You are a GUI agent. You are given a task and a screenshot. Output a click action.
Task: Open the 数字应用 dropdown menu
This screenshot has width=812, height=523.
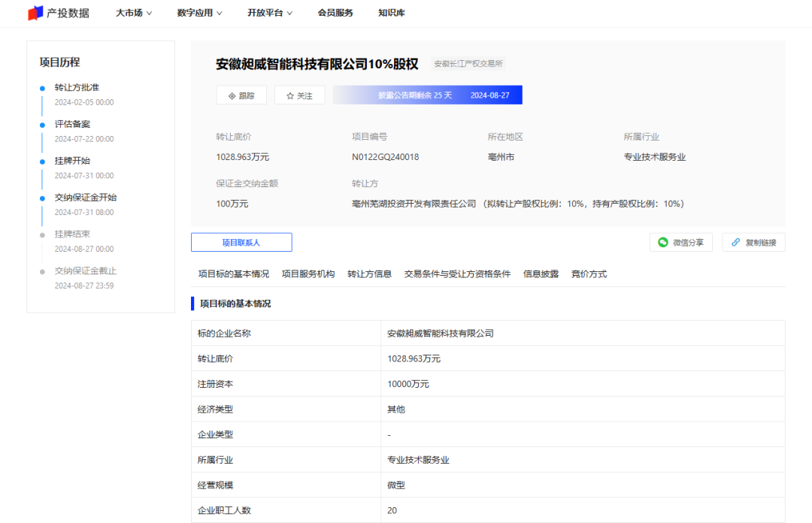click(x=200, y=13)
